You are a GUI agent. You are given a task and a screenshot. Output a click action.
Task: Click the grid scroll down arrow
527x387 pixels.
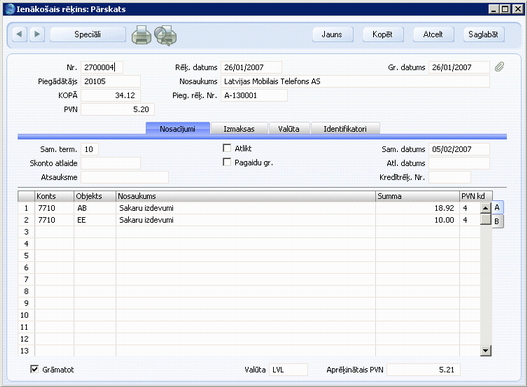pos(486,351)
